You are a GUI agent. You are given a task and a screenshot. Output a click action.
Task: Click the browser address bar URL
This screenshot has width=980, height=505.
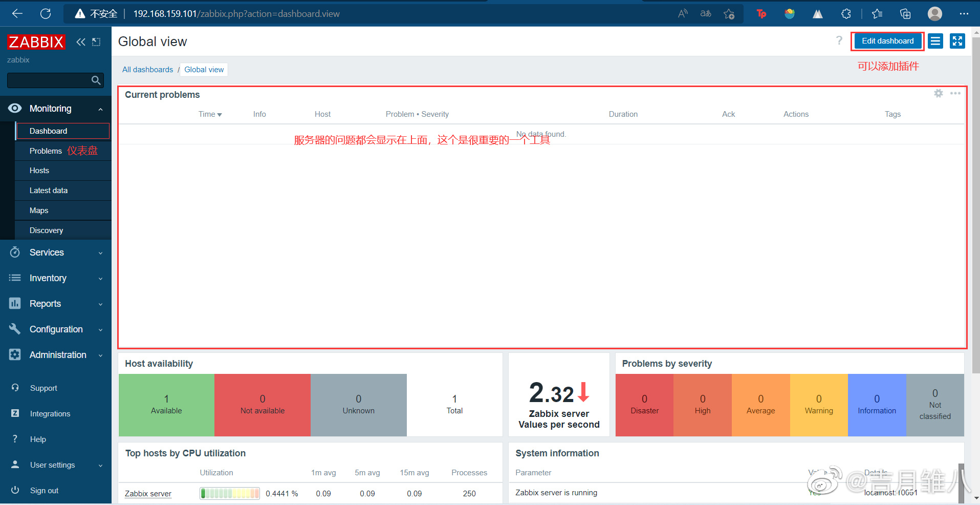tap(236, 14)
